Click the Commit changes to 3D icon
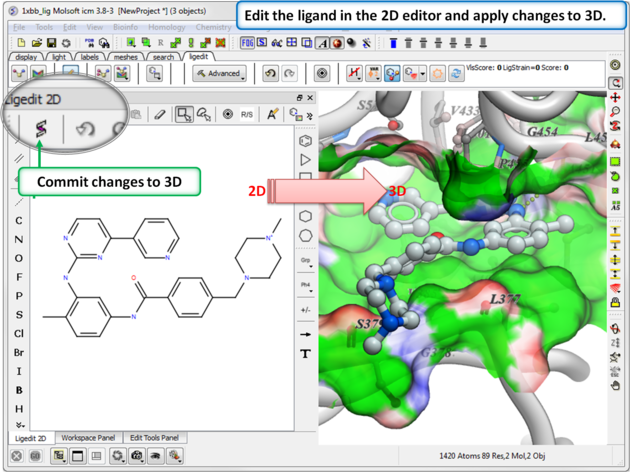630x472 pixels. (x=42, y=129)
